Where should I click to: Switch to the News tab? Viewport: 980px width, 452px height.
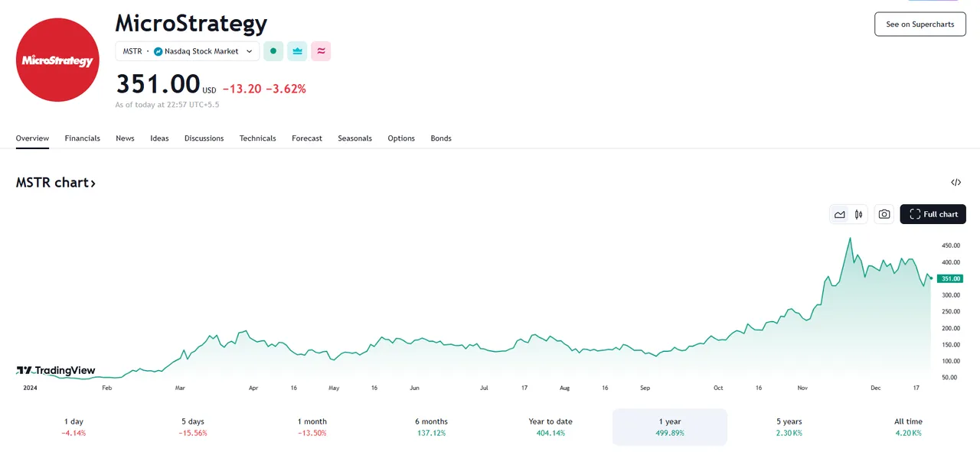[125, 138]
